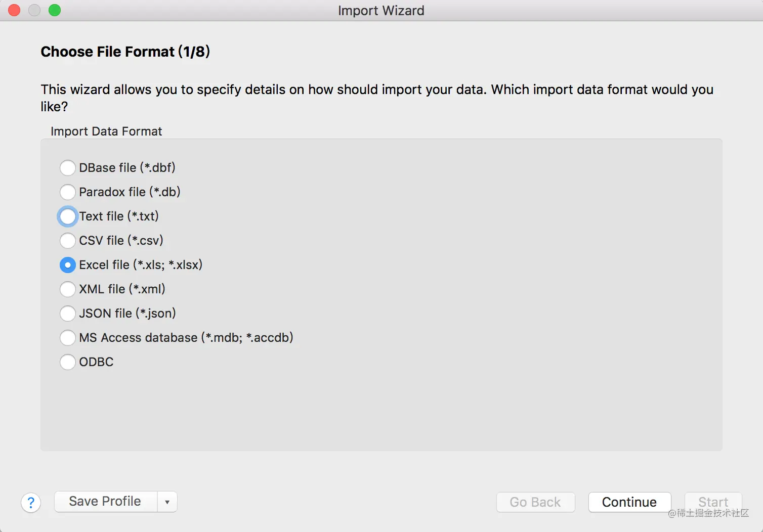This screenshot has height=532, width=763.
Task: Click the help question mark icon
Action: [31, 503]
